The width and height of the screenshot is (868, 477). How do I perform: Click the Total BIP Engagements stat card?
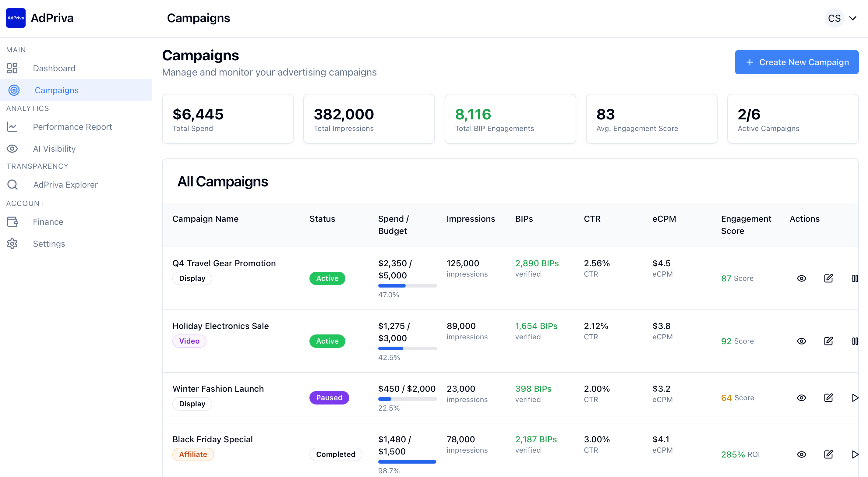[x=510, y=119]
